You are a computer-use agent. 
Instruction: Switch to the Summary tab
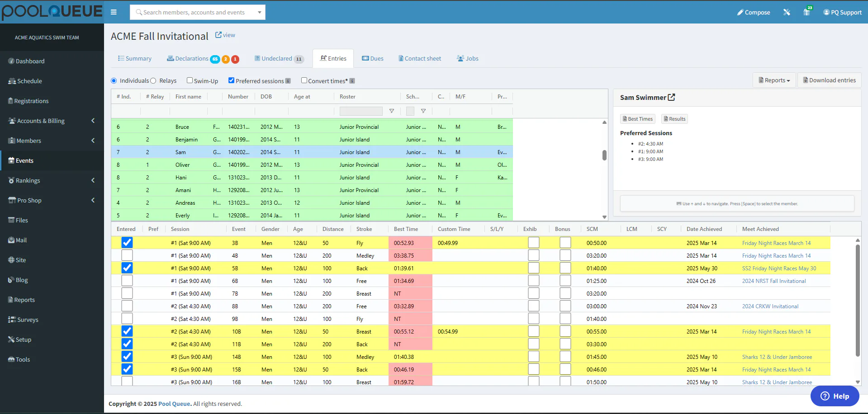pyautogui.click(x=135, y=58)
